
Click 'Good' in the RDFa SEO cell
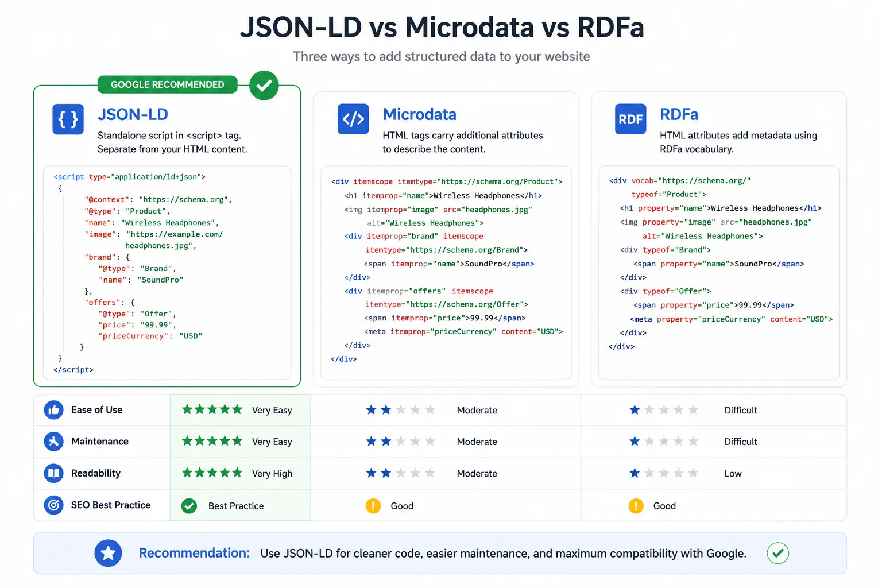pos(664,506)
